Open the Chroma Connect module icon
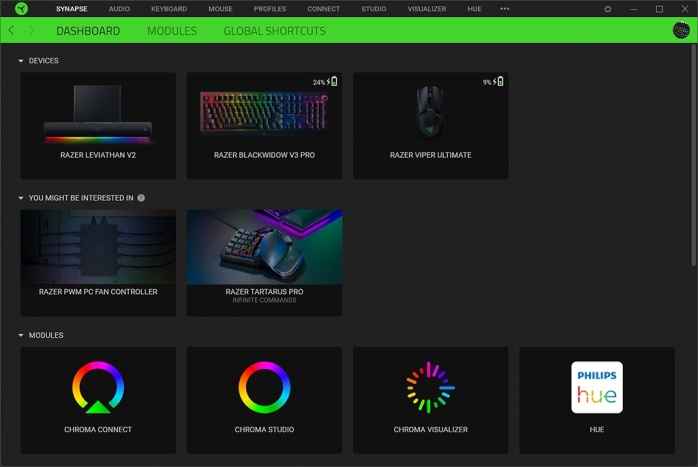698x467 pixels. coord(98,387)
